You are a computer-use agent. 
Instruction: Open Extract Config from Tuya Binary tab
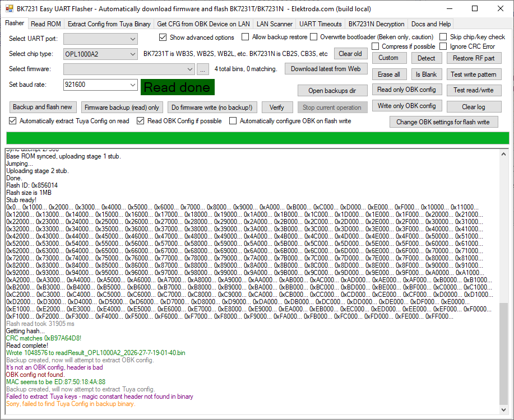(x=109, y=24)
